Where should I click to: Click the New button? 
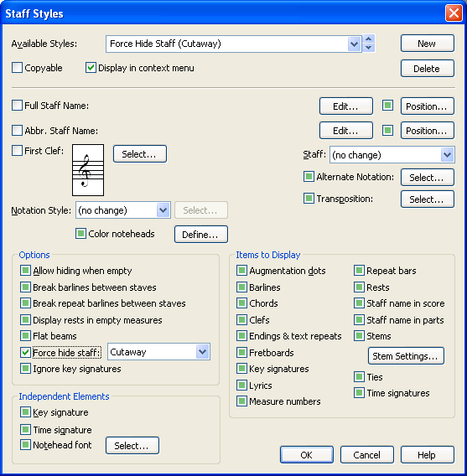pyautogui.click(x=428, y=44)
